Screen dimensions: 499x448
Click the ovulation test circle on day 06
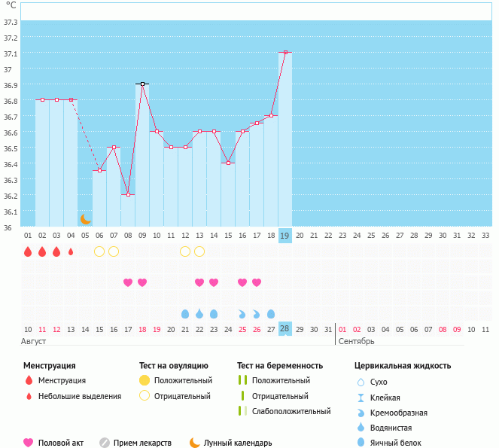99,251
